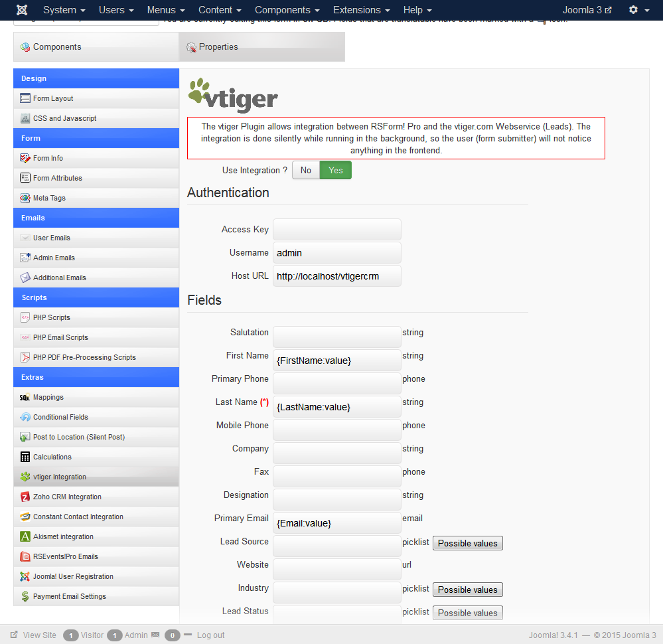
Task: Open the Help dropdown menu
Action: point(417,10)
